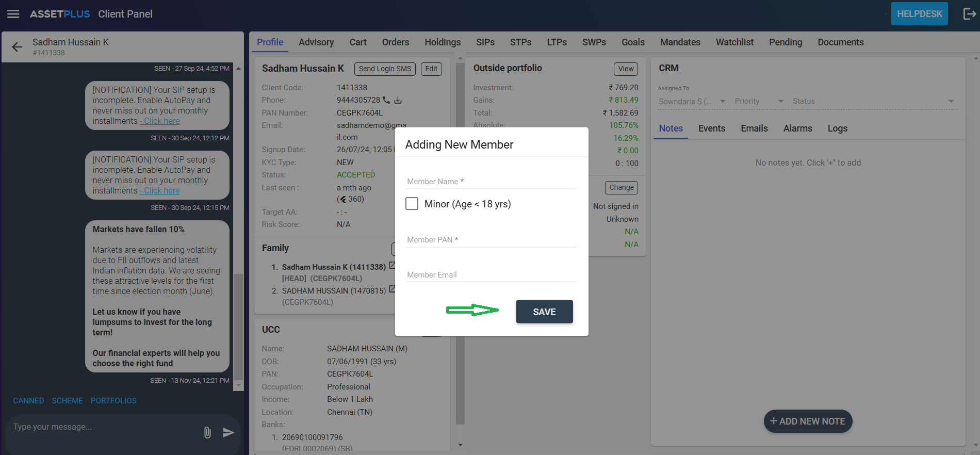The image size is (980, 455).
Task: Click ADD NEW NOTE button
Action: [808, 421]
